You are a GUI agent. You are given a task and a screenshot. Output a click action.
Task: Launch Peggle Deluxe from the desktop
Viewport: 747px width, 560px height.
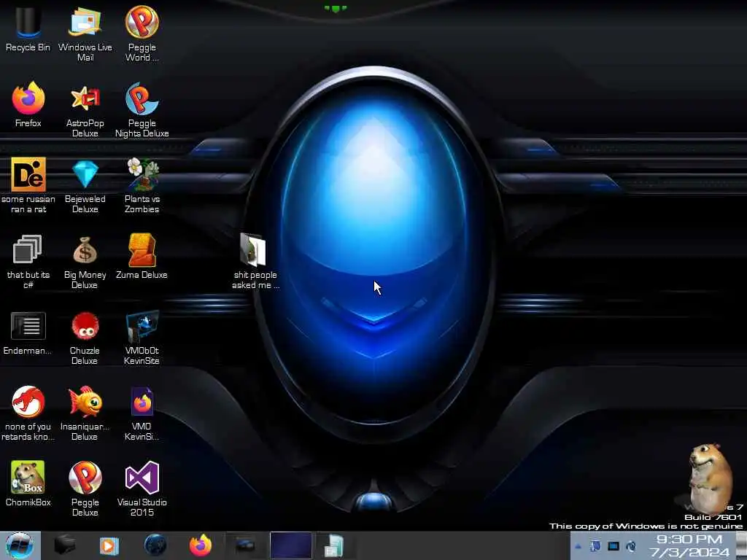pos(85,489)
